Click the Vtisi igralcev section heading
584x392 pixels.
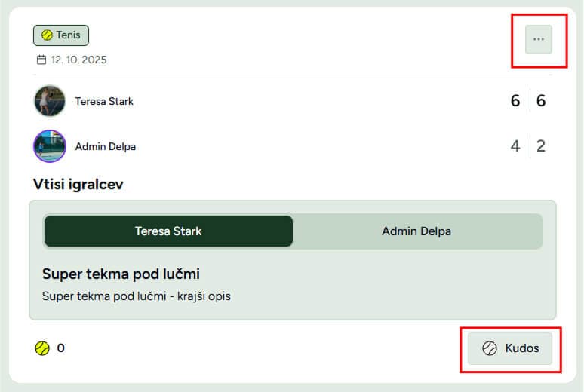click(78, 184)
